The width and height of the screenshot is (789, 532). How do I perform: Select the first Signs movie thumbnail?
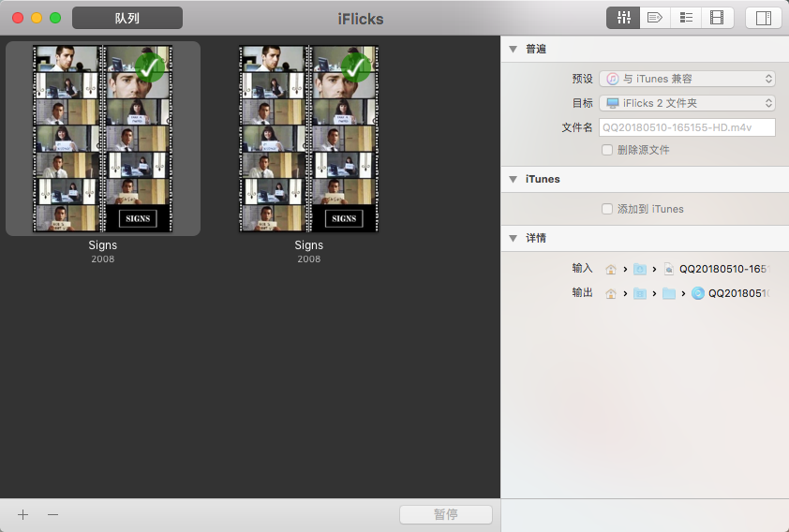pos(103,139)
